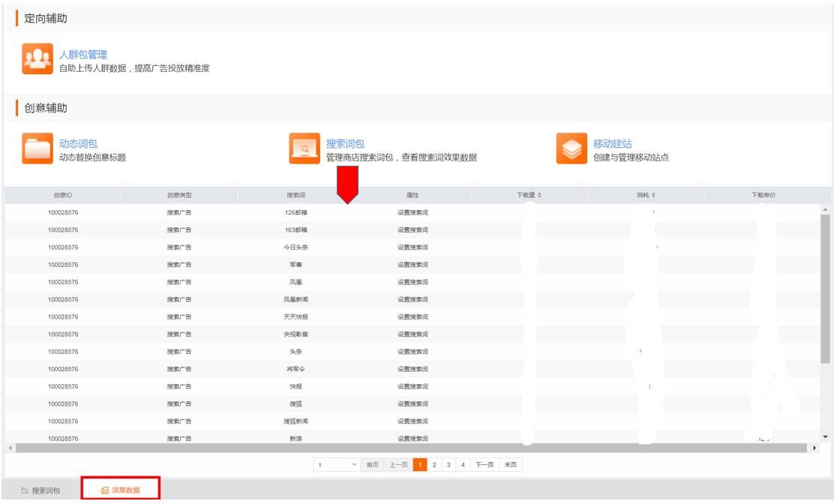Open the 人群包管理 link
This screenshot has width=834, height=504.
[83, 55]
